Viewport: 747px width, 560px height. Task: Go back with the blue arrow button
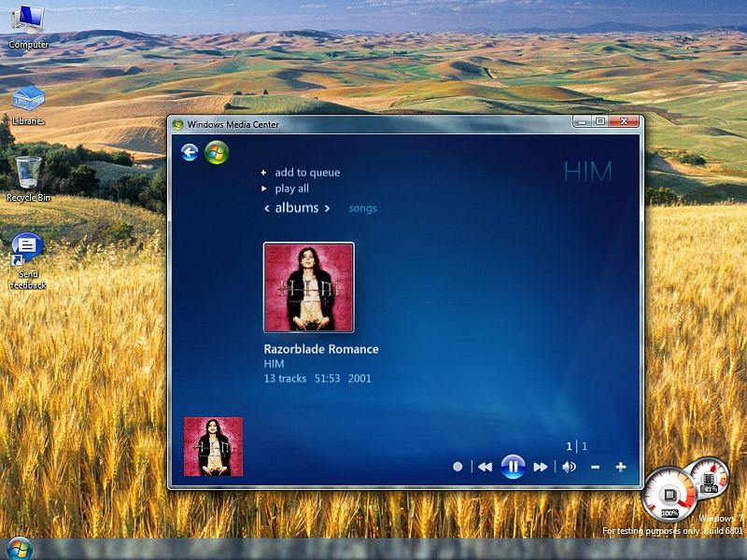click(190, 152)
